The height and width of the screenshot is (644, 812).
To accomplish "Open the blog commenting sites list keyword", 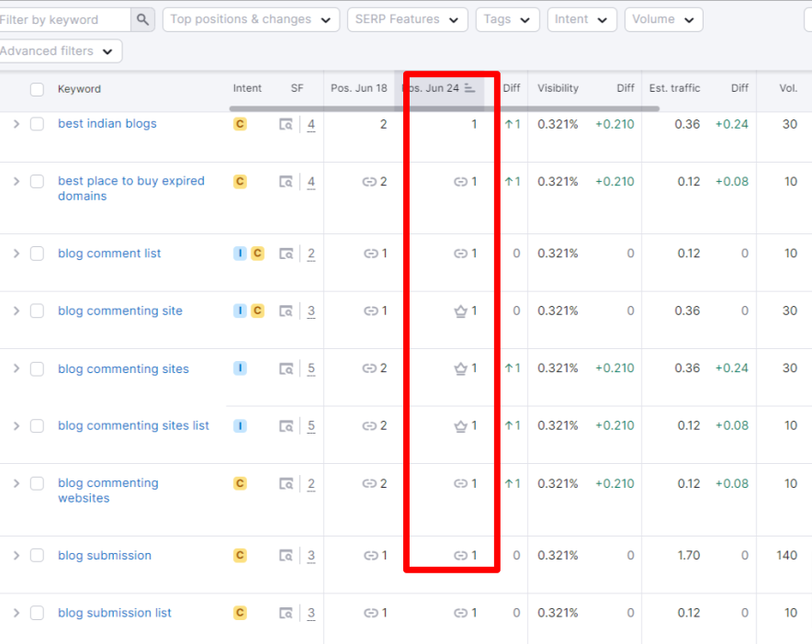I will (x=133, y=426).
